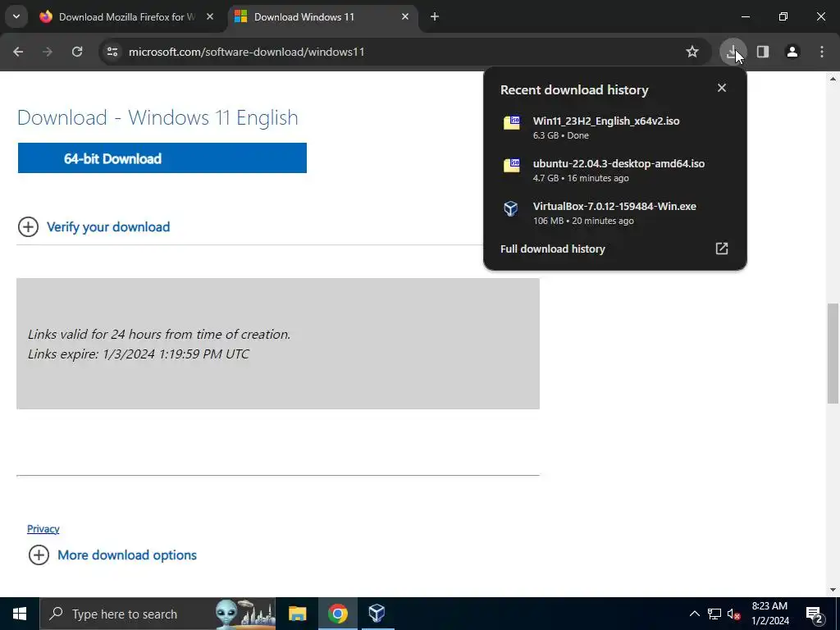Open the notification center icon

click(815, 614)
